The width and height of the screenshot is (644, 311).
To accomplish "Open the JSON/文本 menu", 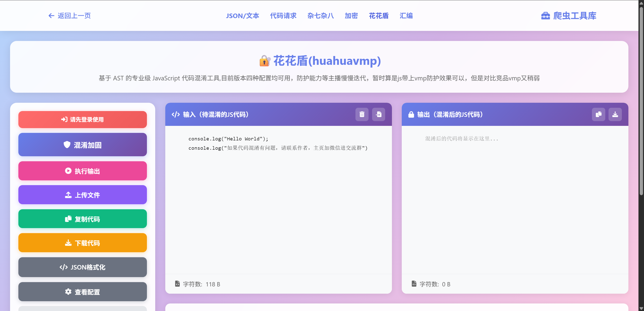I will 242,16.
